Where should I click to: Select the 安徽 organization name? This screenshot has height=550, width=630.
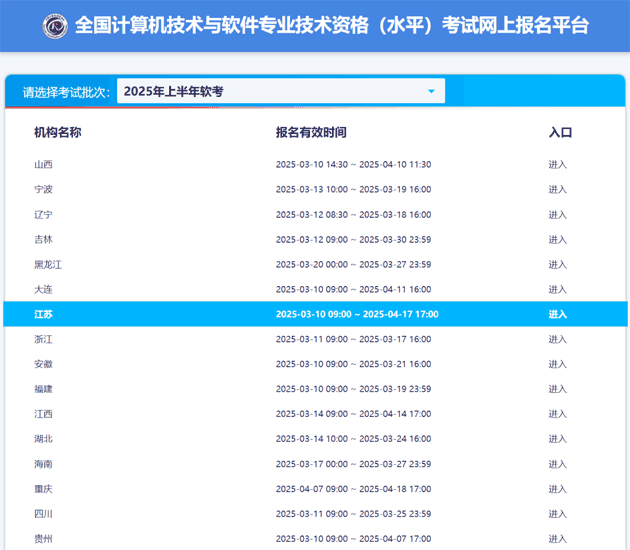point(43,364)
